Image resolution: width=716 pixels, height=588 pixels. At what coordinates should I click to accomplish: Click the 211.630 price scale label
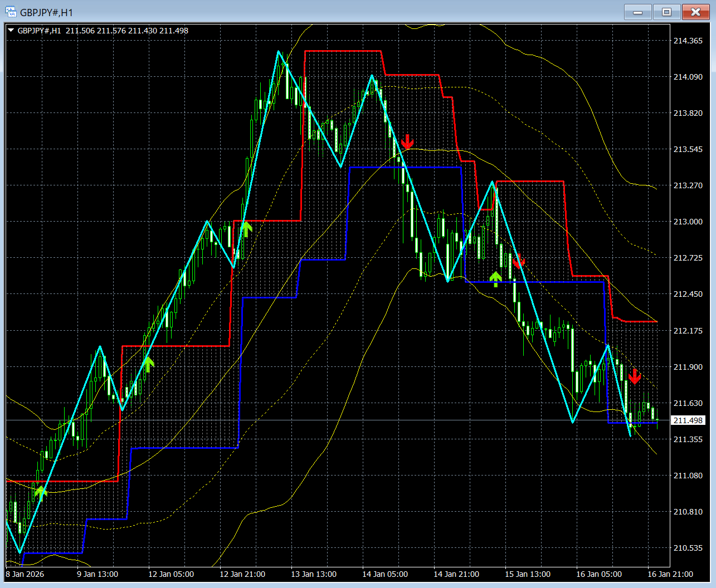(688, 403)
